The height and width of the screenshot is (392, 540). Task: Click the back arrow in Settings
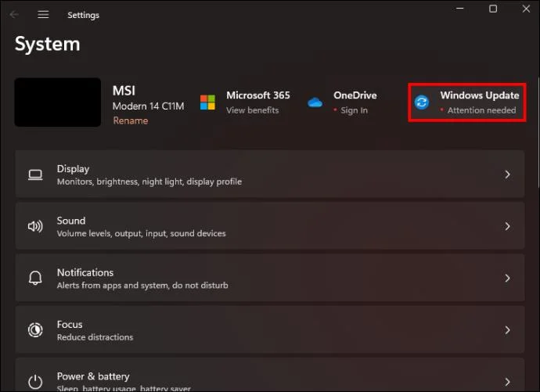[x=14, y=14]
